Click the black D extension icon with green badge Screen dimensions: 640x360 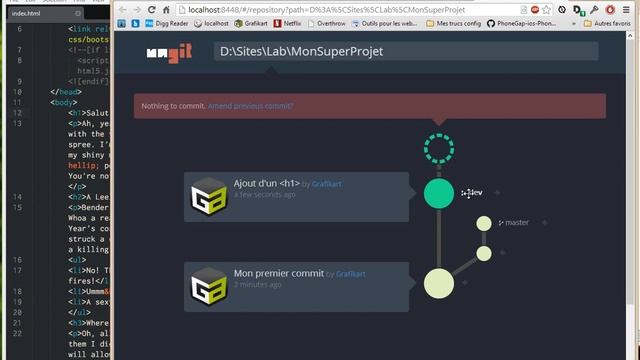pos(578,9)
